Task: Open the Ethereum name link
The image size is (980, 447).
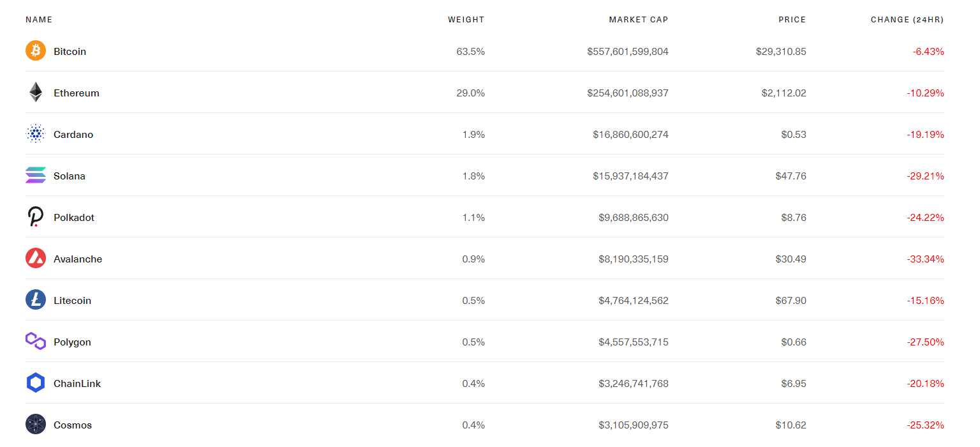Action: pos(77,93)
